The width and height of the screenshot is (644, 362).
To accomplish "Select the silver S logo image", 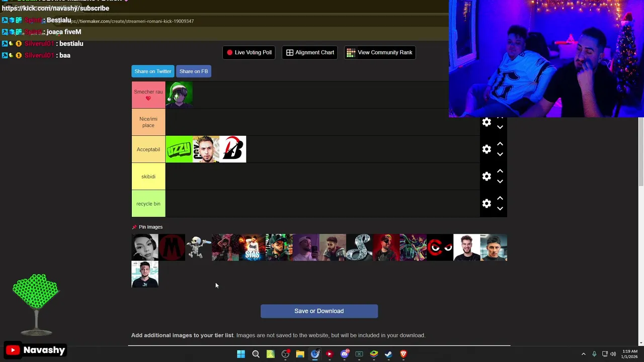I will click(x=359, y=247).
